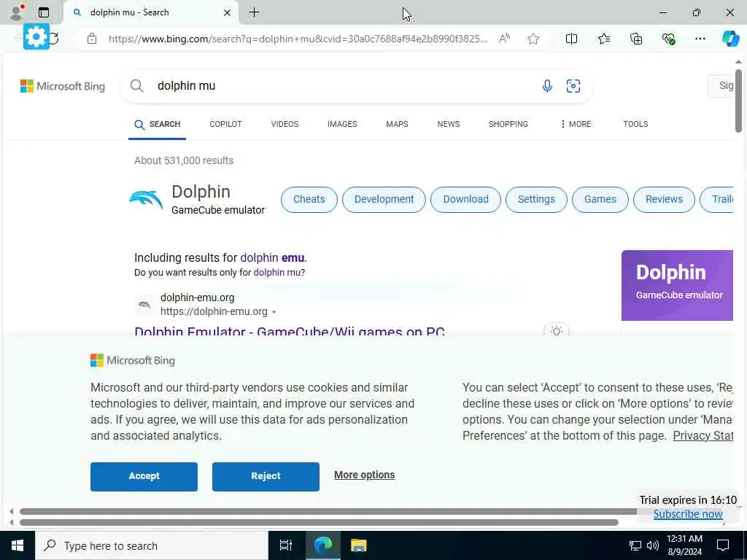
Task: Click the search magnifier in search box
Action: coord(136,86)
